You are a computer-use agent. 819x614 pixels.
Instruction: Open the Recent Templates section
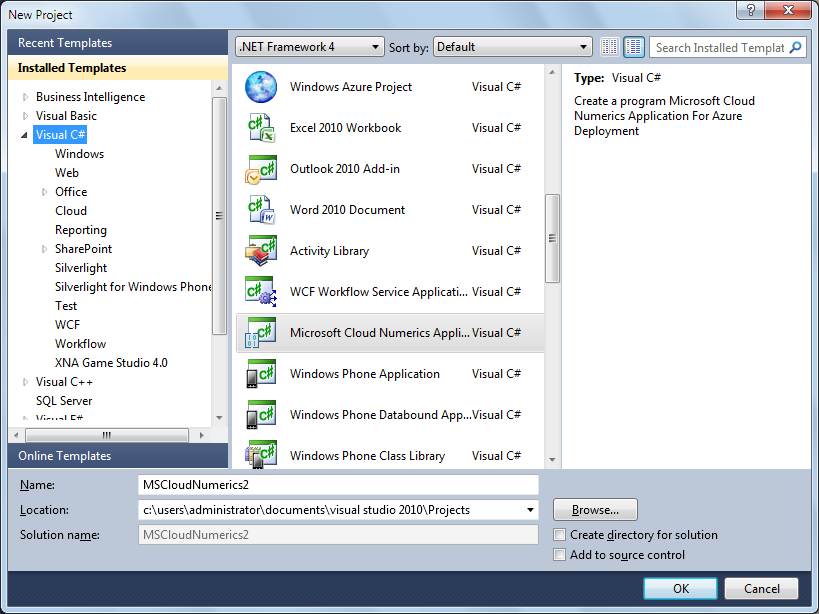tap(118, 42)
